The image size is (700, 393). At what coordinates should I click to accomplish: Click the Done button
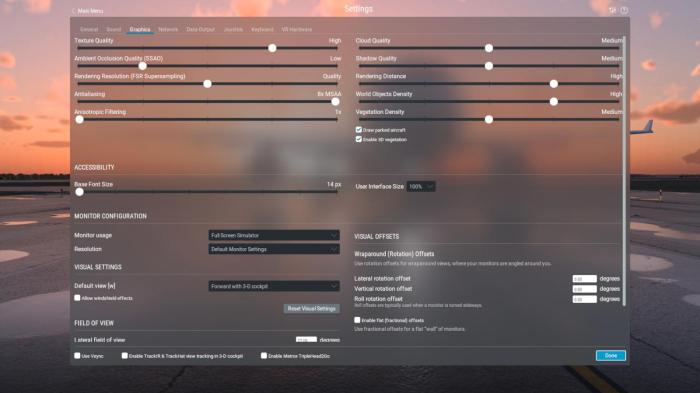[610, 355]
